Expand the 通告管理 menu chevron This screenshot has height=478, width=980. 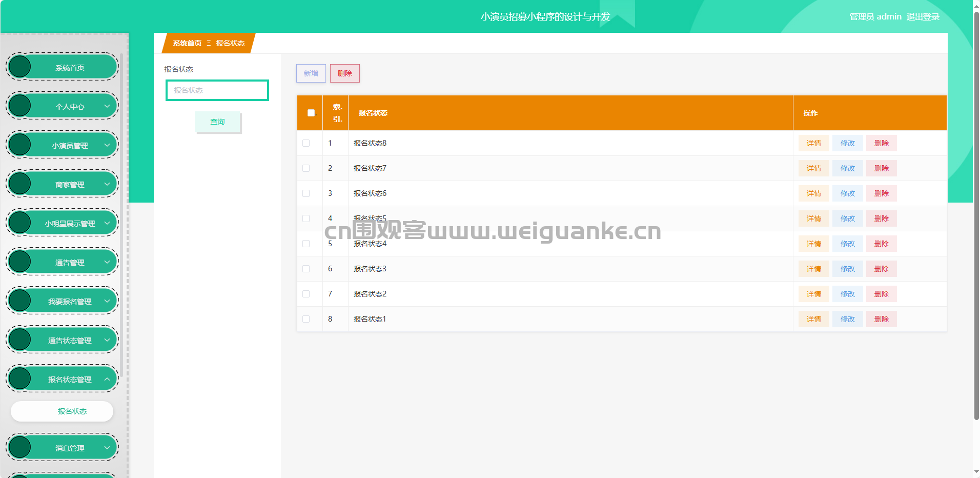(x=107, y=262)
